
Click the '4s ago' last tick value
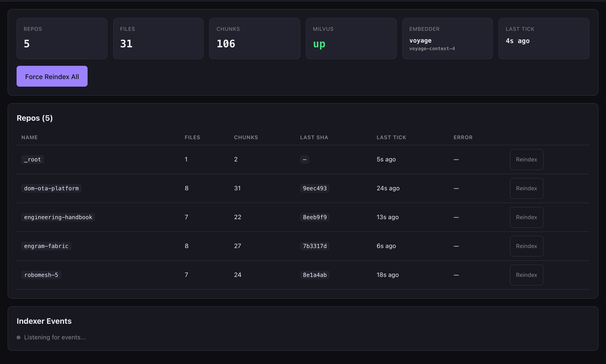click(518, 41)
